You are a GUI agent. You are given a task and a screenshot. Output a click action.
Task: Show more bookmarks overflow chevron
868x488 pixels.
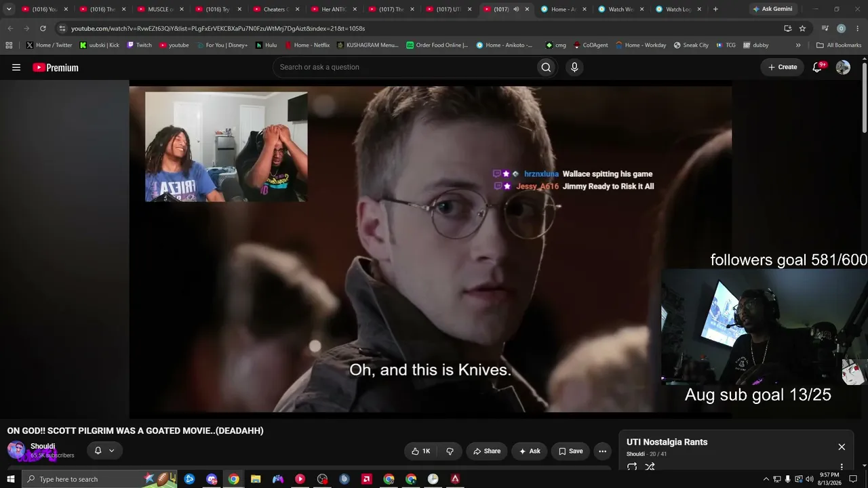[797, 45]
